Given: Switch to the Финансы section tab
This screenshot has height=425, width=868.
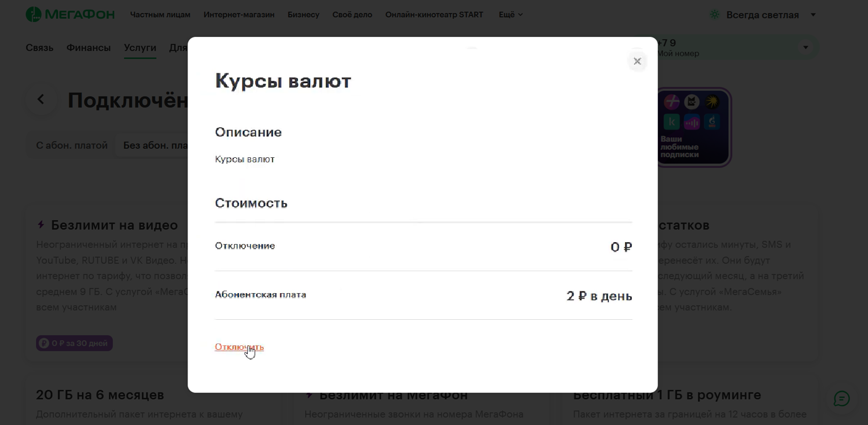Looking at the screenshot, I should coord(88,47).
